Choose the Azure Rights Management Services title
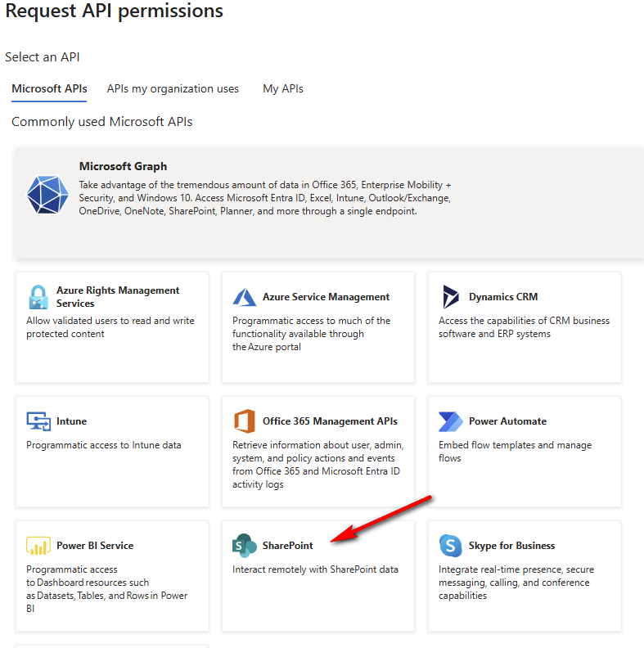 click(118, 297)
